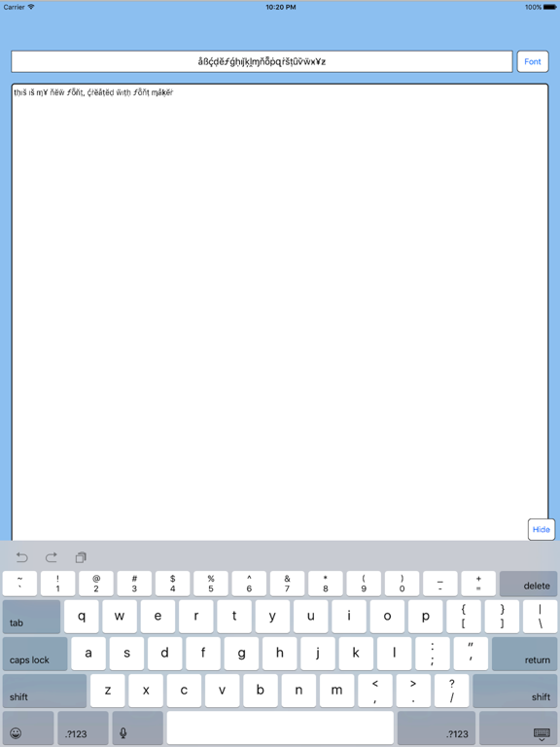Tap the tilde backtick key
560x747 pixels.
(19, 584)
